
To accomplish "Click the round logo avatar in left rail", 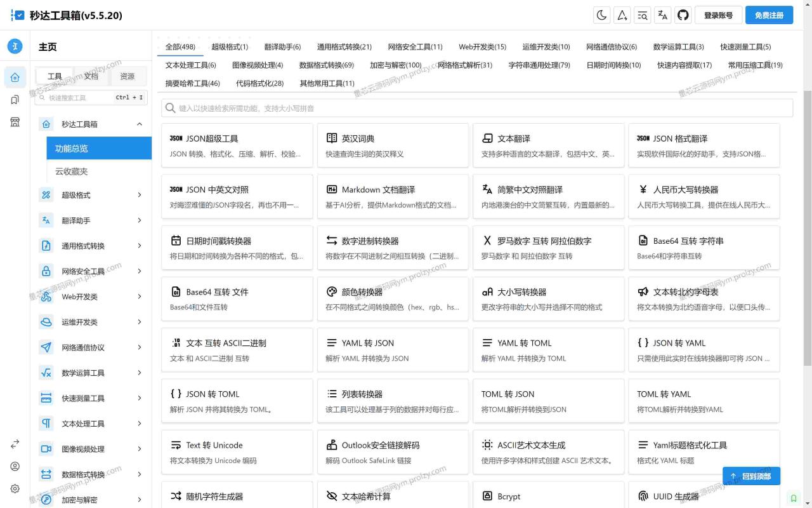I will click(x=15, y=46).
